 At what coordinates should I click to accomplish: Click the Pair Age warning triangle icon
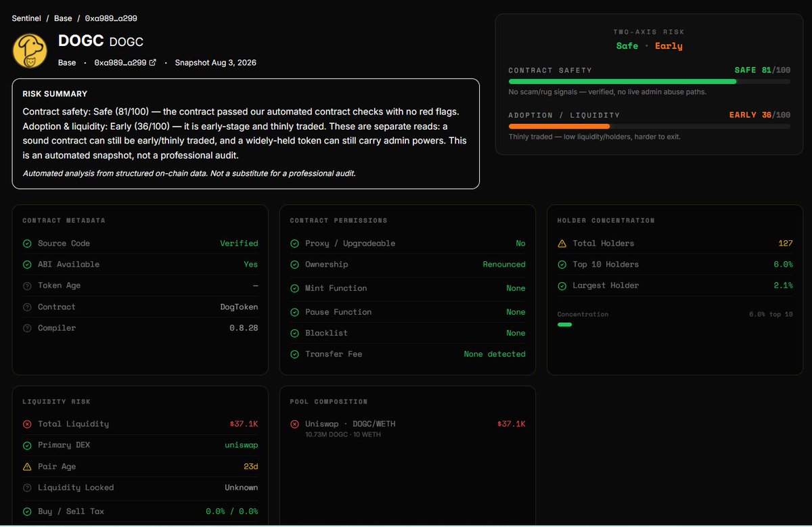tap(27, 467)
